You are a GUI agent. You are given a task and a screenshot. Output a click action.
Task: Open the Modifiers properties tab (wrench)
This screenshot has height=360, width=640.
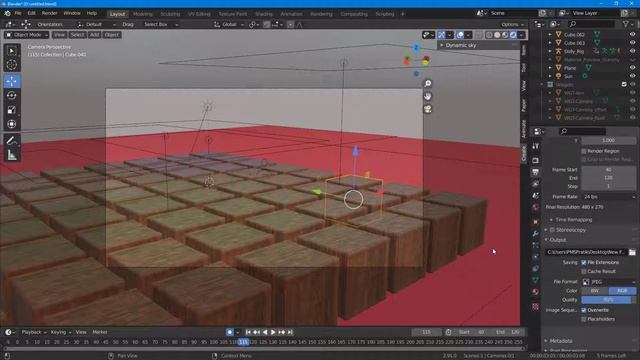536,233
